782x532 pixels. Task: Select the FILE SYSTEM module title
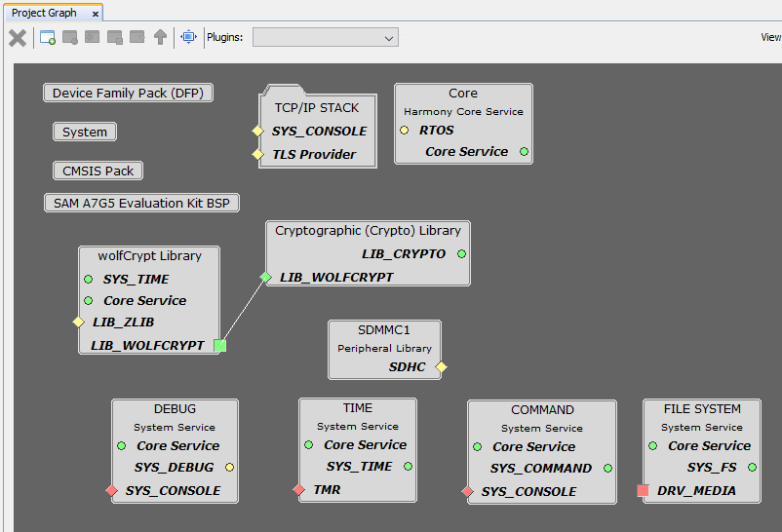pos(702,409)
